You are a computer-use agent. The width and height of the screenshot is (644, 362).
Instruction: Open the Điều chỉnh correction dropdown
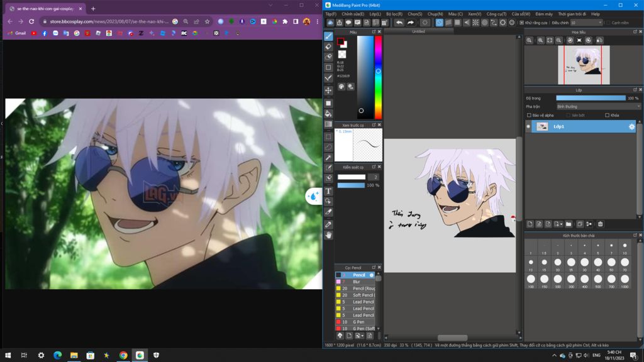pyautogui.click(x=586, y=23)
